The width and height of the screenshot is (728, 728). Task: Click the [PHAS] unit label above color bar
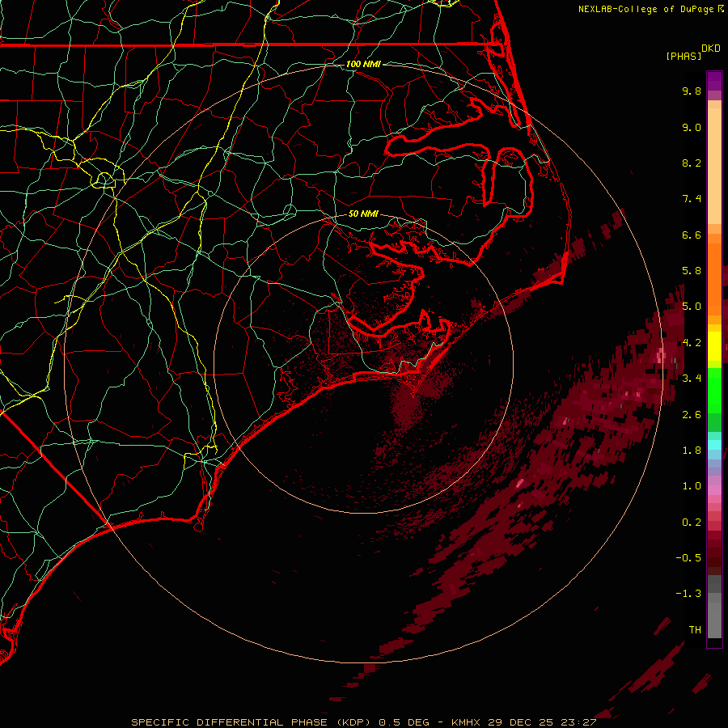click(684, 56)
